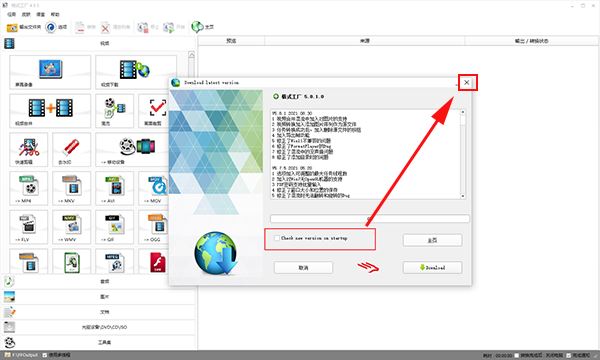Open the red Flash SWF converter tile

[157, 262]
